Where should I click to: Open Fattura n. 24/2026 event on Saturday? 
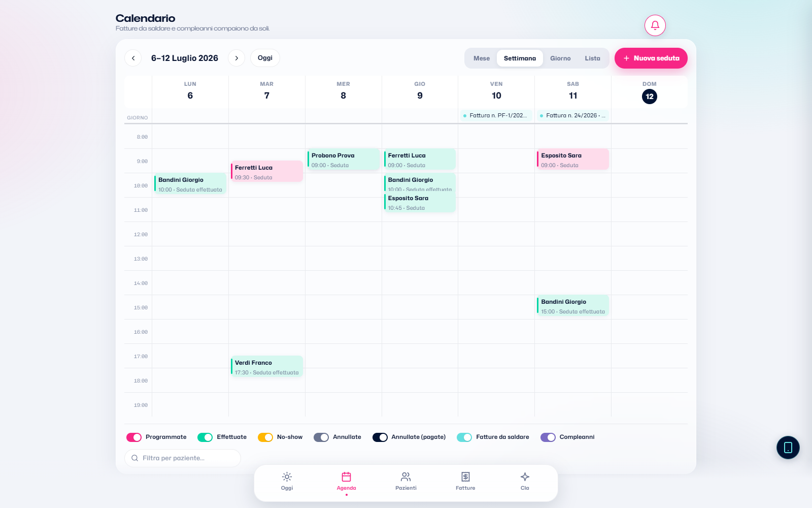pos(572,116)
